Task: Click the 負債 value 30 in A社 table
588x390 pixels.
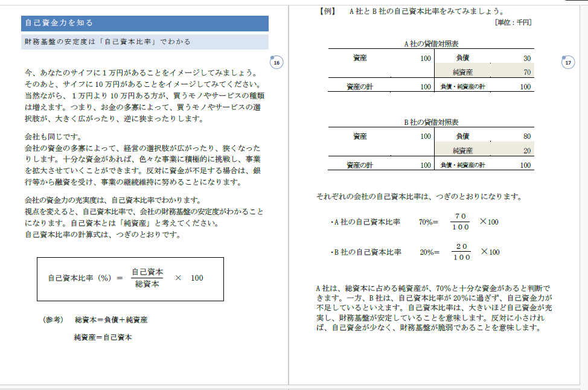Action: click(x=527, y=59)
